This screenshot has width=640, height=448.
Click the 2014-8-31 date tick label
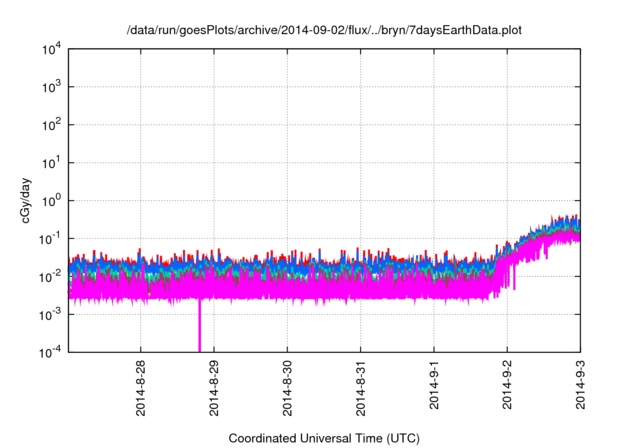point(360,388)
